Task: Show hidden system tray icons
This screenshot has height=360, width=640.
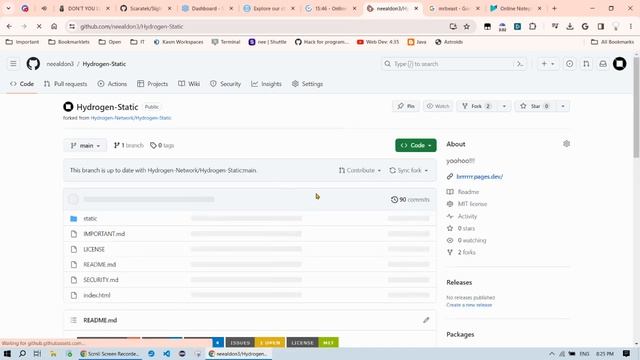Action: pyautogui.click(x=551, y=353)
